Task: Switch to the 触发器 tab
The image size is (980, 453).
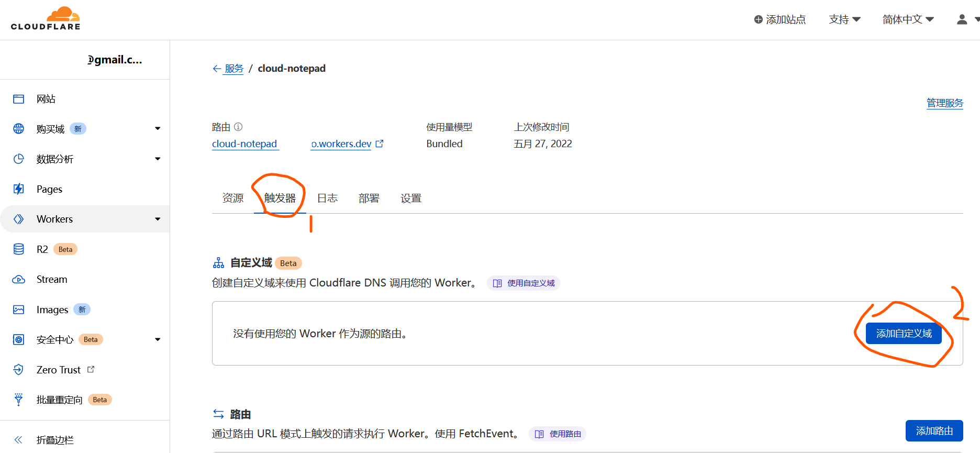Action: (280, 198)
